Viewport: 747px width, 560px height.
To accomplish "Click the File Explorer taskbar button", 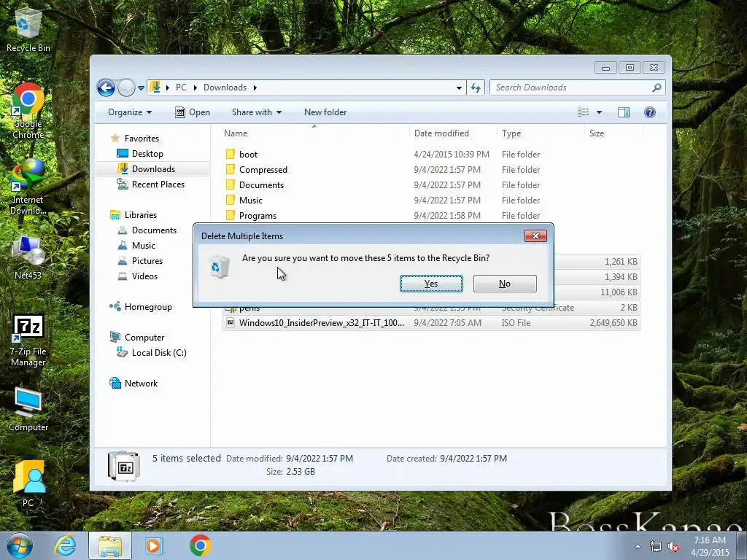I will point(110,545).
